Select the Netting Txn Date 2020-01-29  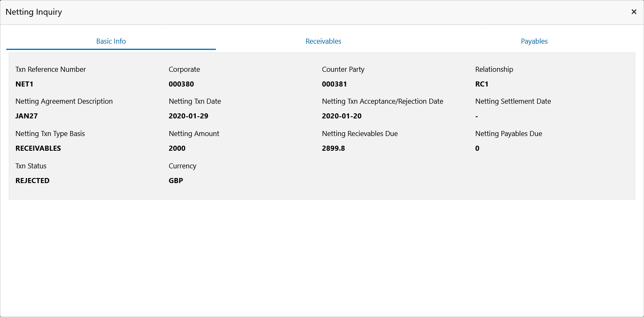coord(188,116)
